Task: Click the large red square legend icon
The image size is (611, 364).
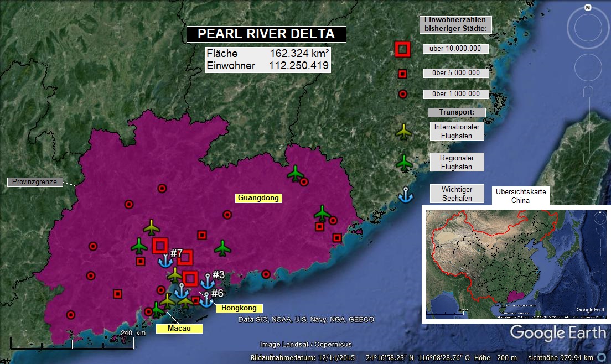Action: [403, 49]
